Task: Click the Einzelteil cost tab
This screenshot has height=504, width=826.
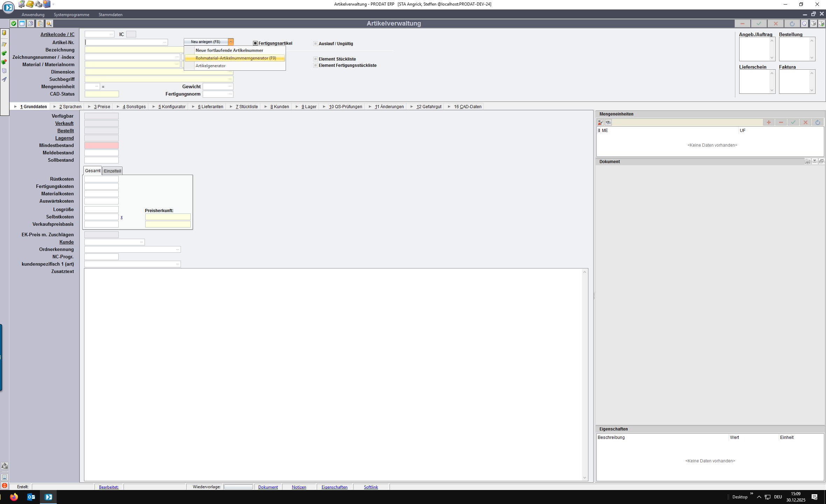Action: pyautogui.click(x=112, y=171)
